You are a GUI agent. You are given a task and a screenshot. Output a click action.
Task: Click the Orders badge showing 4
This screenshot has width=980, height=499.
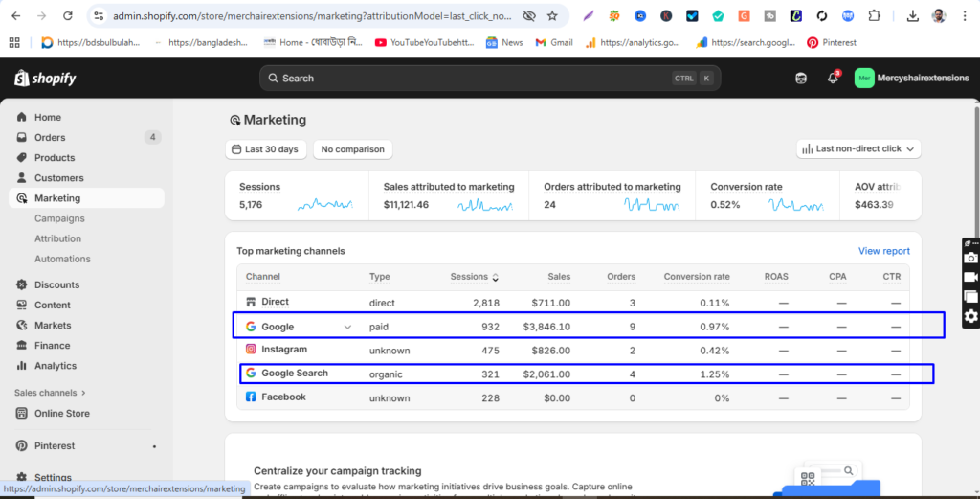pos(152,137)
